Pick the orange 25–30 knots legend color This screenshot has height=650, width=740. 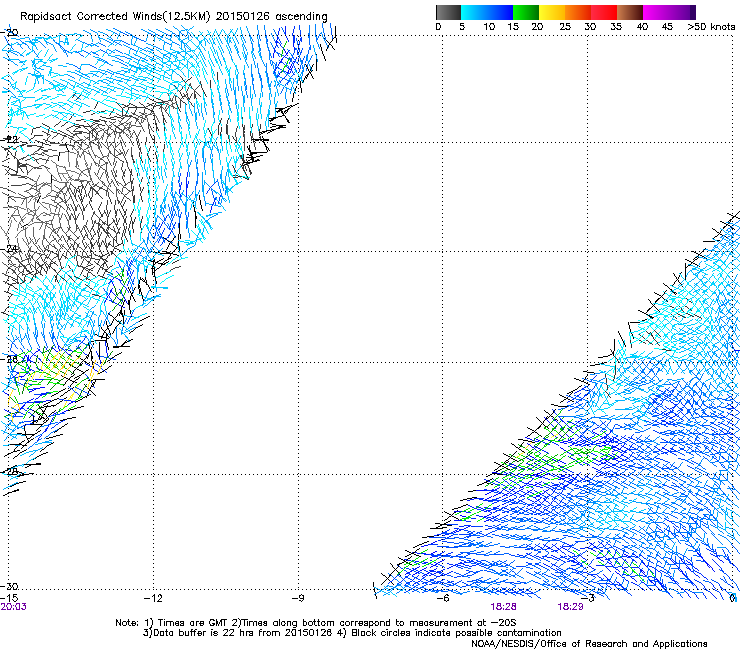tap(578, 12)
